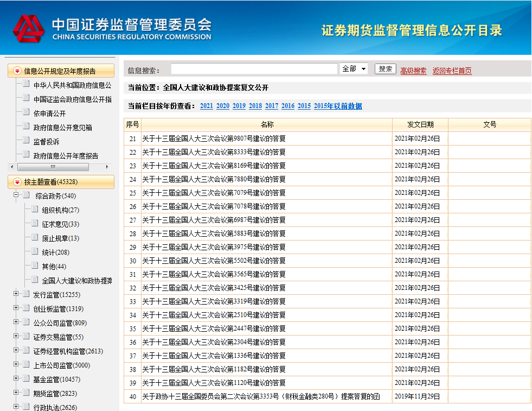Image resolution: width=532 pixels, height=411 pixels.
Task: Select 全国人大建议和政协提案 tree item
Action: tap(77, 281)
